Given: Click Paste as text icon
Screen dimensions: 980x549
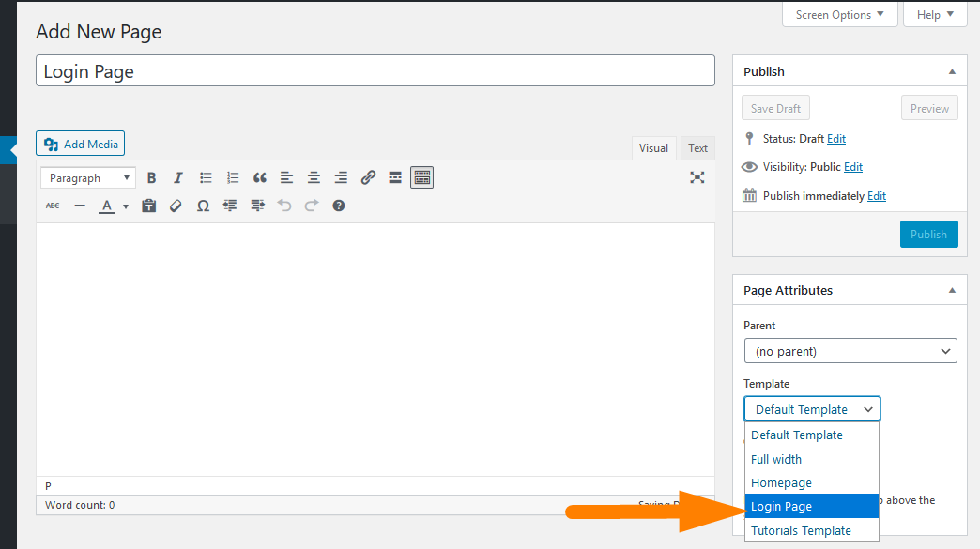Looking at the screenshot, I should pos(148,206).
